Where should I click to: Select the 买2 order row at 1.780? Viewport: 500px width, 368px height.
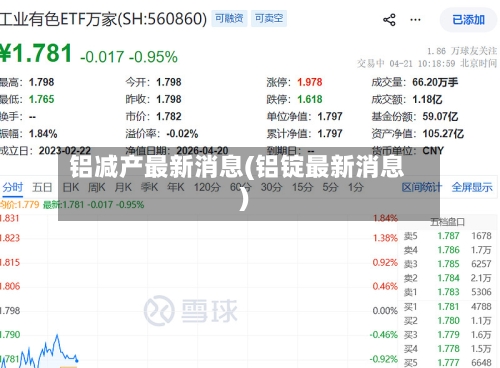pos(447,321)
